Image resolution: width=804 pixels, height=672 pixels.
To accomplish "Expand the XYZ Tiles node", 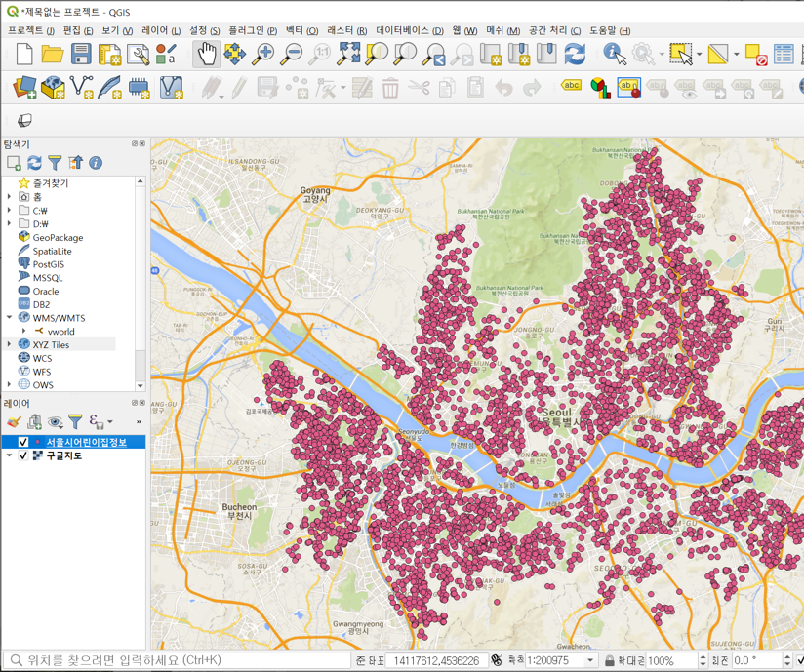I will (x=10, y=344).
